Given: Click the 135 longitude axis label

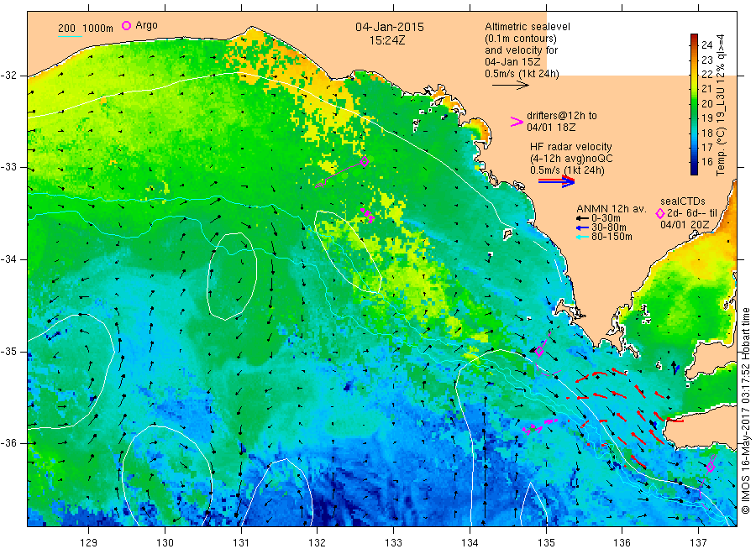Looking at the screenshot, I should click(546, 543).
